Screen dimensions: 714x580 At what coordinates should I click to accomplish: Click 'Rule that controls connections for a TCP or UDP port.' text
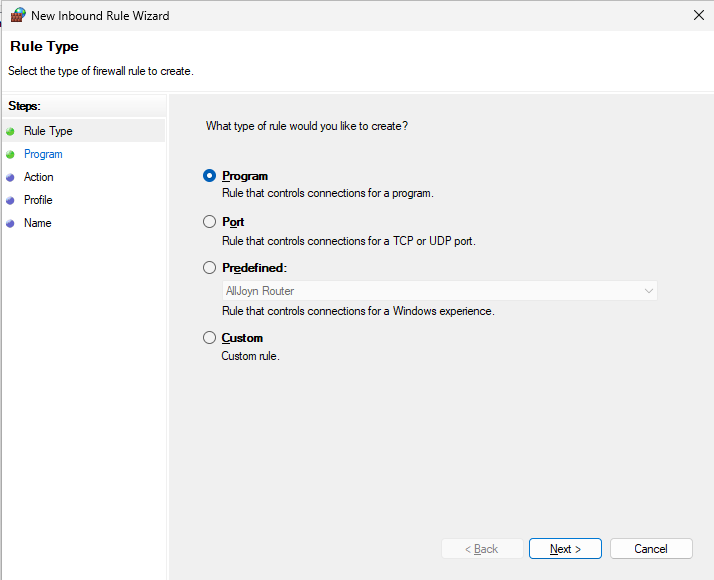tap(349, 241)
